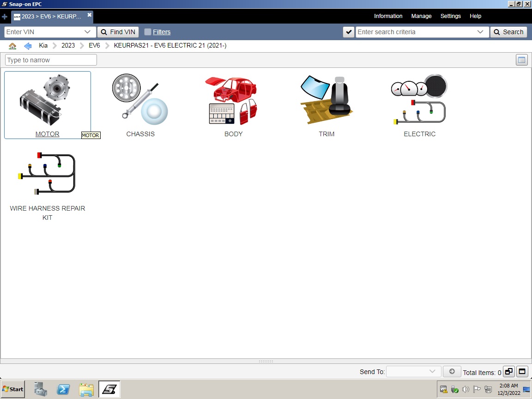Click Kia in the breadcrumb

click(43, 45)
